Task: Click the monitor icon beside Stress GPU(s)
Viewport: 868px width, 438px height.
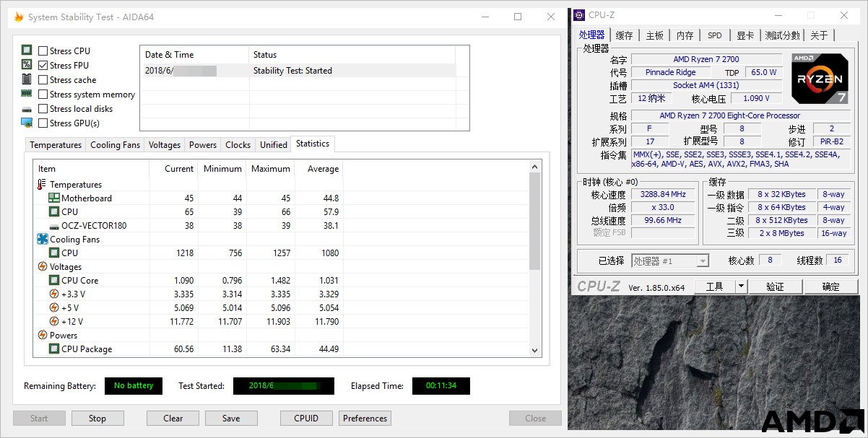Action: (x=27, y=123)
